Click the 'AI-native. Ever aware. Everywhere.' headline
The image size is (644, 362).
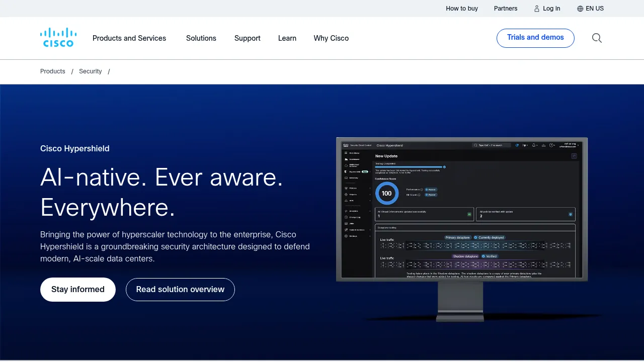pos(162,192)
